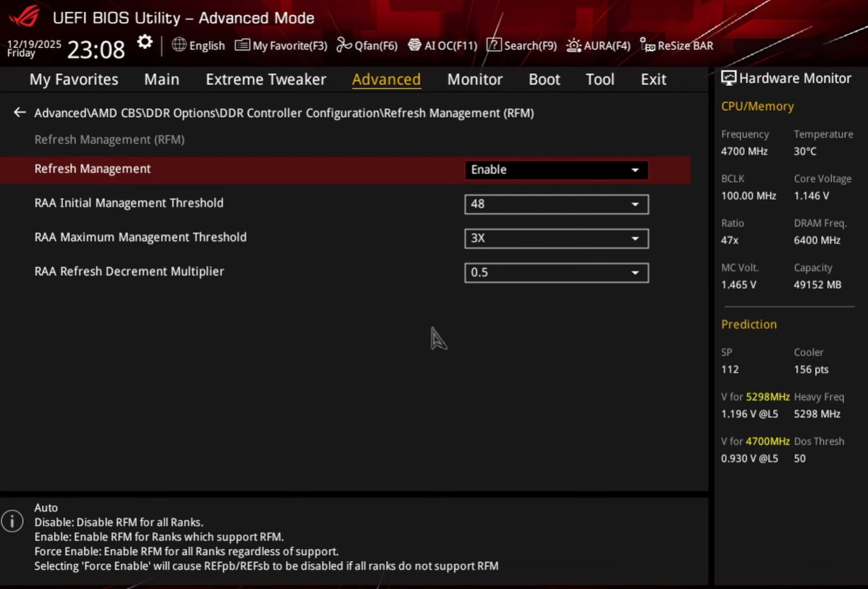The width and height of the screenshot is (868, 589).
Task: Click the 1.465 V MC voltage value
Action: [x=739, y=285]
